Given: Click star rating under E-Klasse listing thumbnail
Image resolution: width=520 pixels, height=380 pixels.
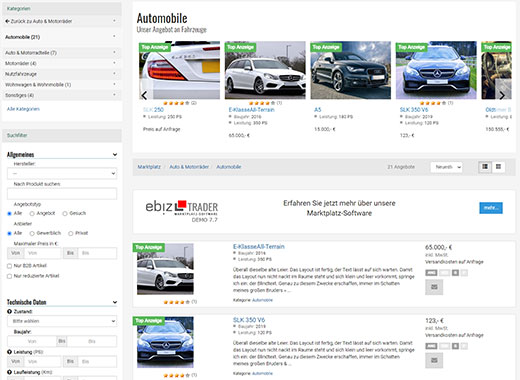Looking at the screenshot, I should (176, 302).
